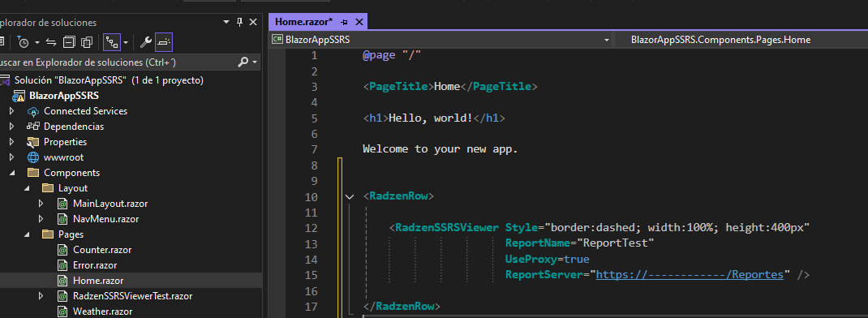The height and width of the screenshot is (318, 868).
Task: Open RadzenSSRSViewerTest.razor file
Action: (x=133, y=296)
